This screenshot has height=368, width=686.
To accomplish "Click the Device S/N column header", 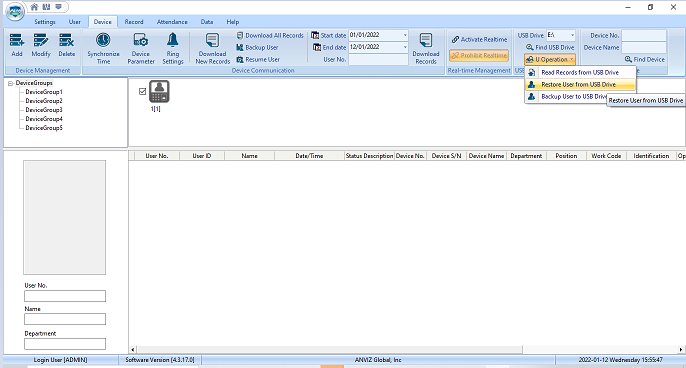I will (x=446, y=156).
